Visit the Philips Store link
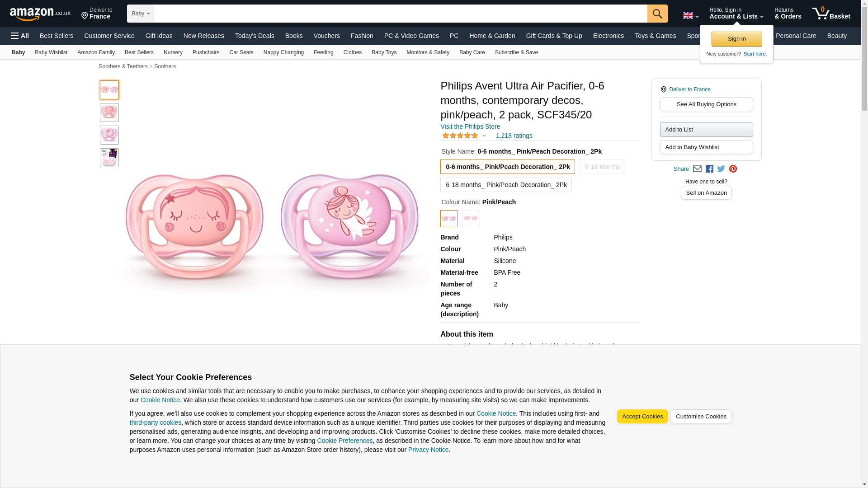868x488 pixels. click(x=470, y=127)
